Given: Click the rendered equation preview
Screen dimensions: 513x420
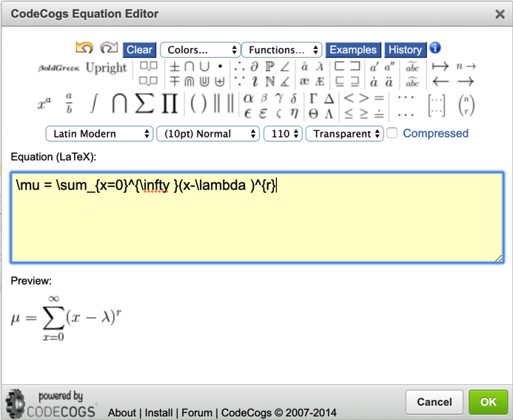Looking at the screenshot, I should click(x=66, y=318).
